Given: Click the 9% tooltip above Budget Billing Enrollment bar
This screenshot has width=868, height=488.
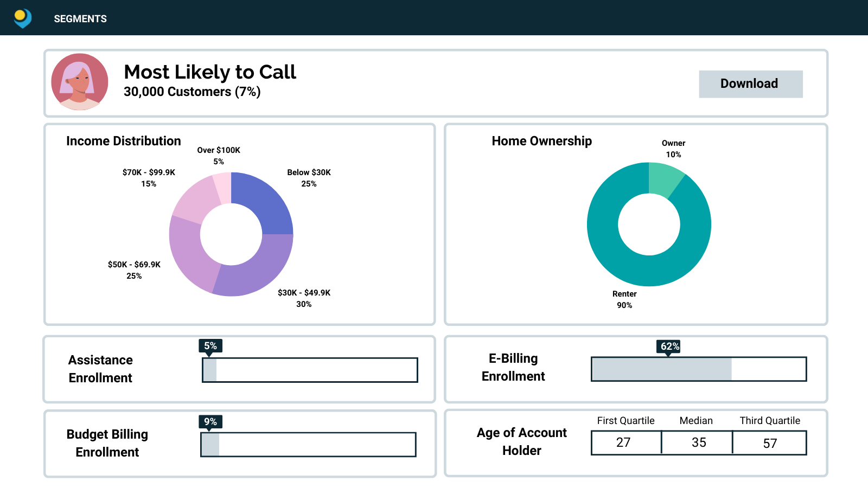Looking at the screenshot, I should (x=210, y=421).
